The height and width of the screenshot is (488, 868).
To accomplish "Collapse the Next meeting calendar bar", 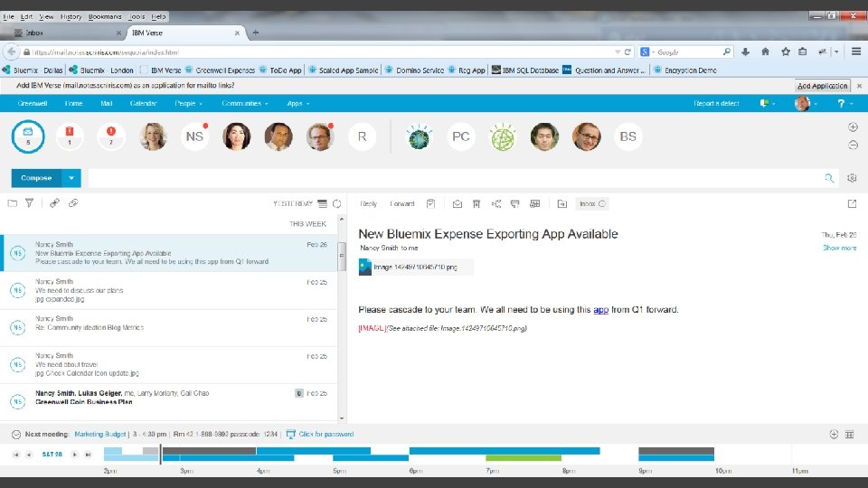I will pos(16,435).
